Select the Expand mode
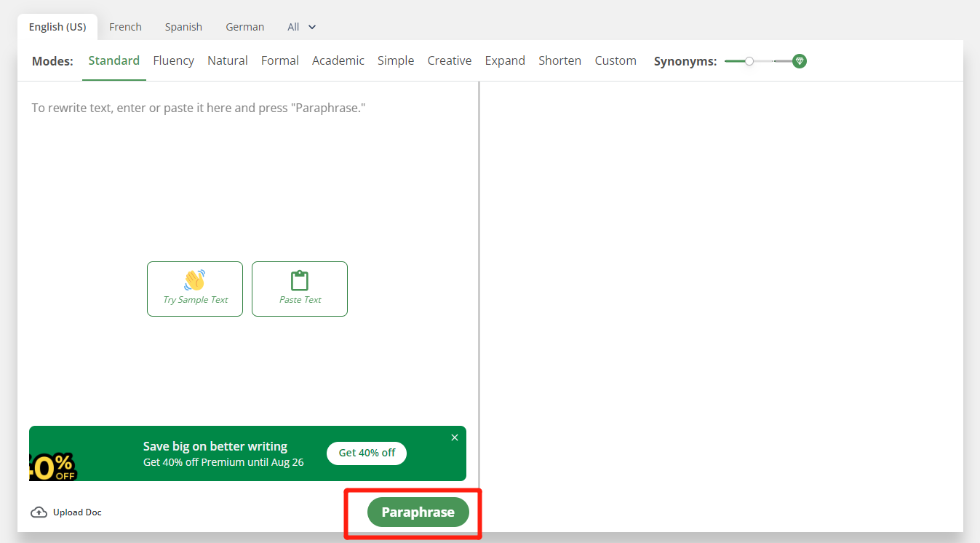Screen dimensions: 980x543 click(505, 60)
